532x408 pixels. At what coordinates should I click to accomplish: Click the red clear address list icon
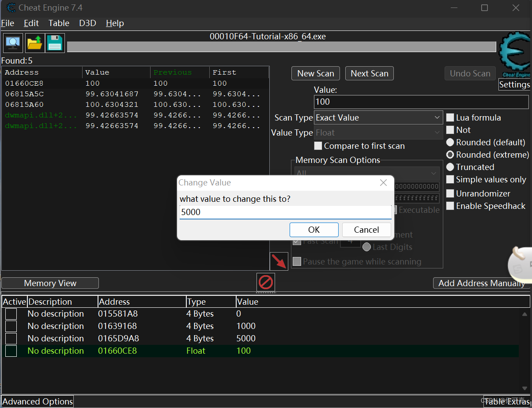pyautogui.click(x=266, y=282)
